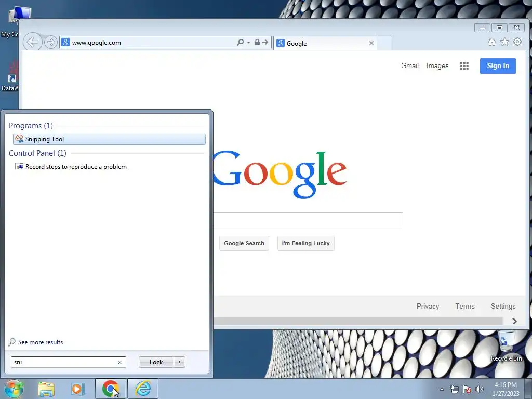Click the volume speaker tray icon

click(x=480, y=389)
